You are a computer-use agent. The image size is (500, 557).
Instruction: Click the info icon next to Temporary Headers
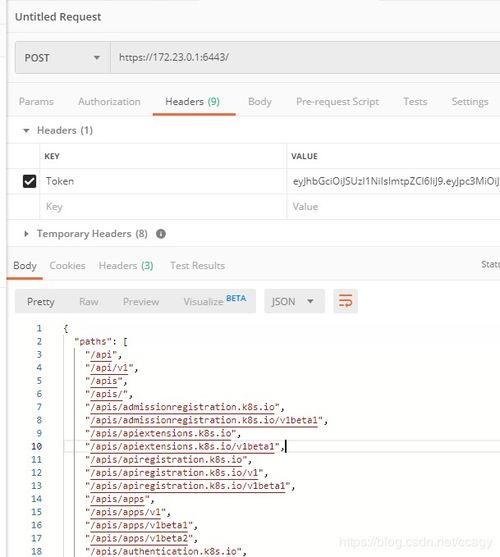[x=161, y=234]
